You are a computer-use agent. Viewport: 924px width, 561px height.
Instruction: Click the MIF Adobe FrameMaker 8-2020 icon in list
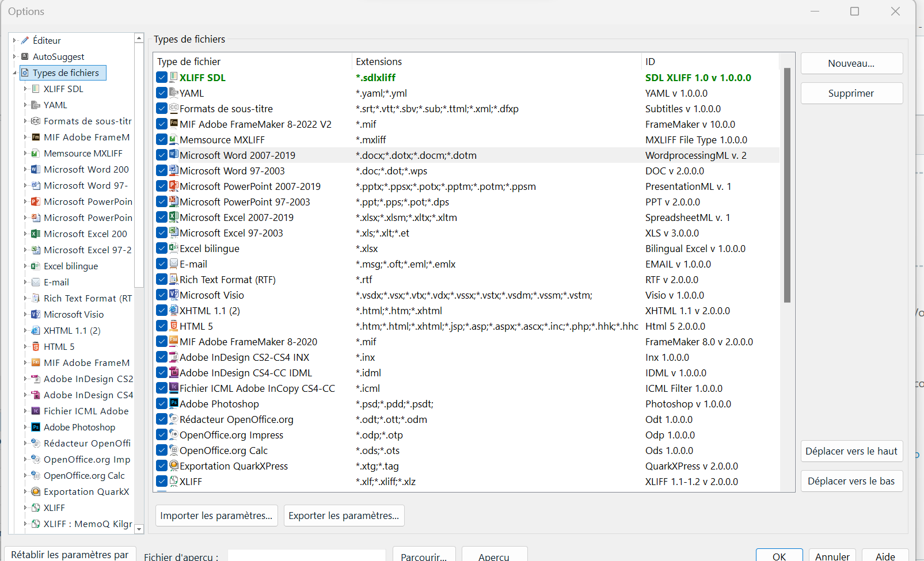pyautogui.click(x=174, y=341)
